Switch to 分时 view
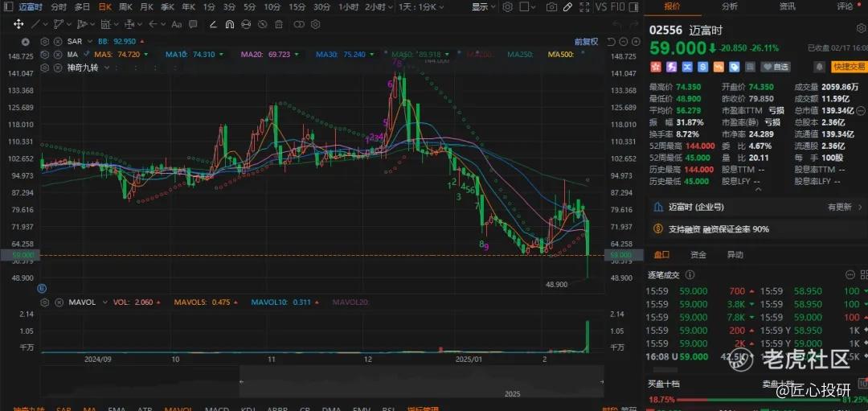Viewport: 868px width, 411px height. 58,7
